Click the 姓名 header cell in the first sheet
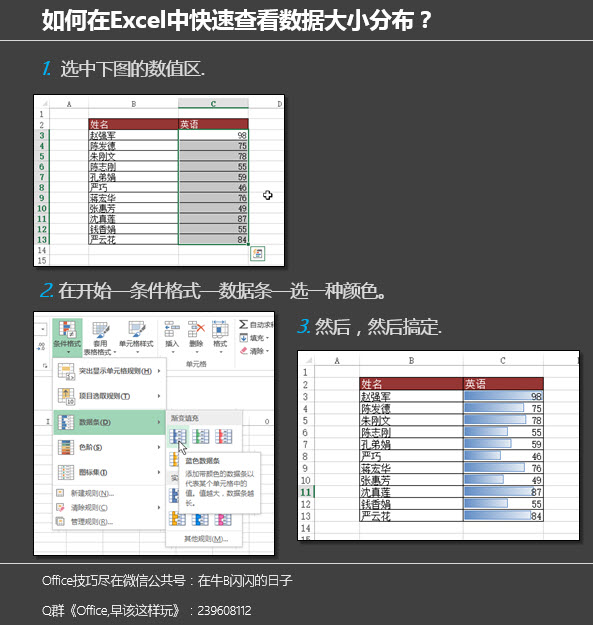Image resolution: width=593 pixels, height=625 pixels. coord(134,124)
